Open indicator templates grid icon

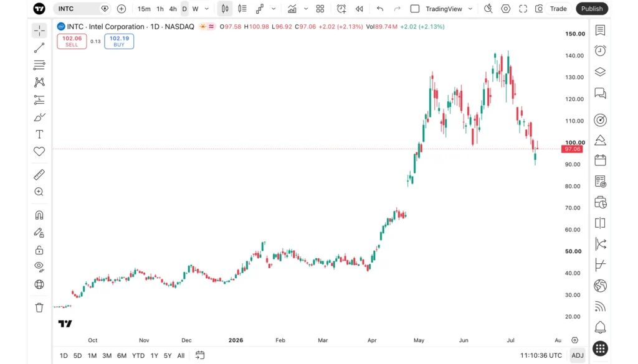click(320, 9)
